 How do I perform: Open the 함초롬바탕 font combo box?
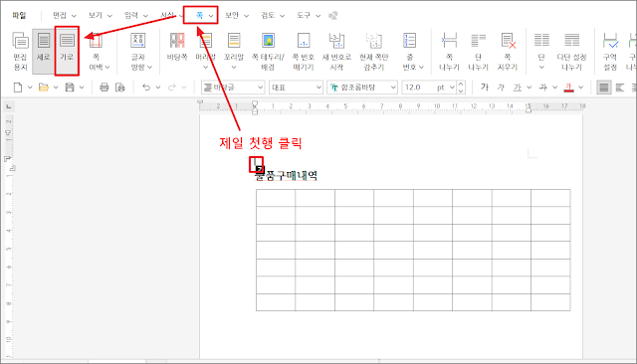pyautogui.click(x=362, y=88)
